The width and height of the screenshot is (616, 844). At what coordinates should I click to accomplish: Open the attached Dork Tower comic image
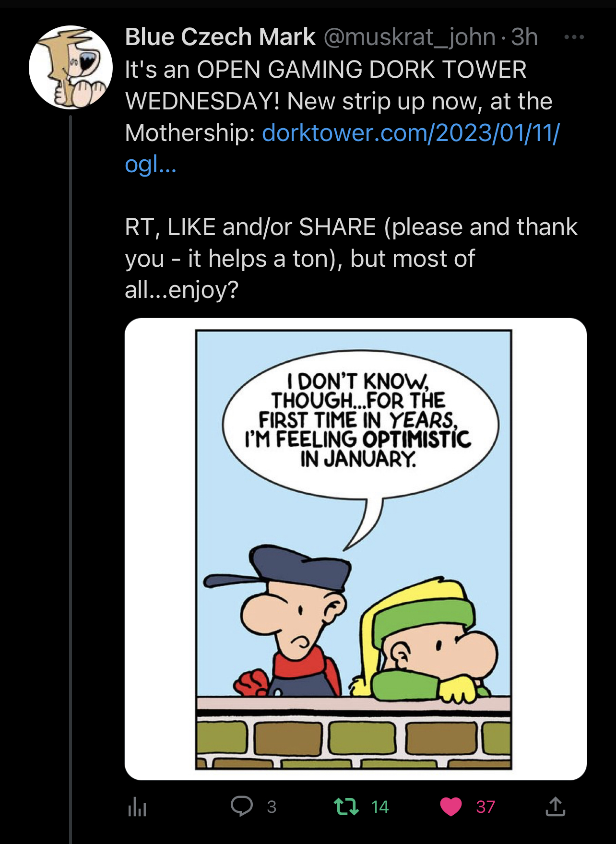pos(355,548)
